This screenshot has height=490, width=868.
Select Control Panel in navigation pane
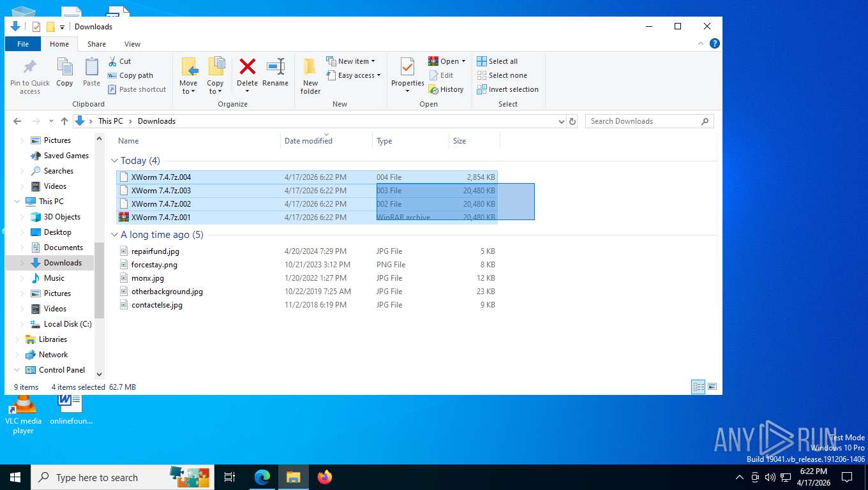(61, 370)
